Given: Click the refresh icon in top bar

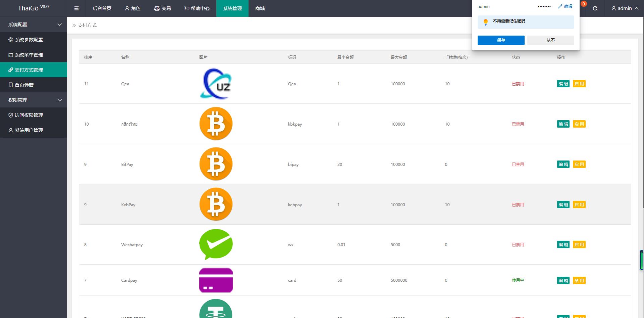Looking at the screenshot, I should [595, 8].
